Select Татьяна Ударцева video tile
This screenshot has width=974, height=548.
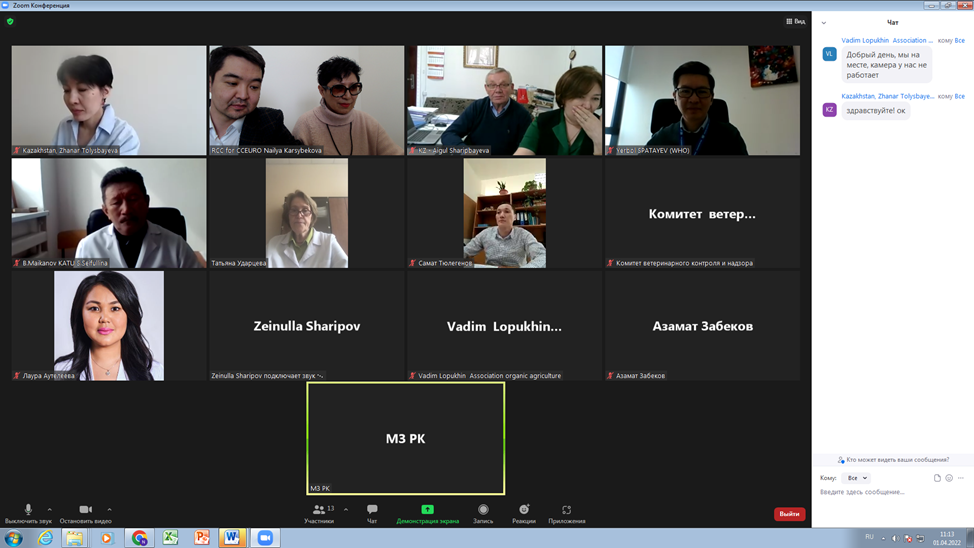[306, 213]
